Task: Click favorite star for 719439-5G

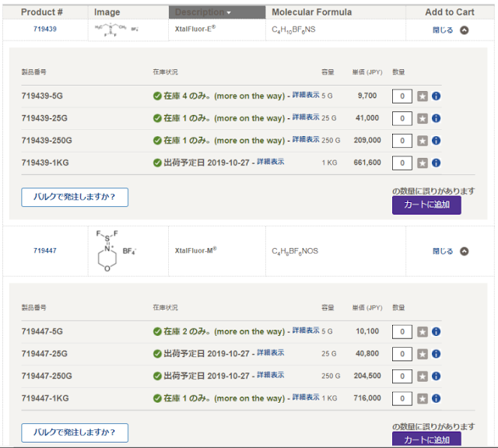Action: pyautogui.click(x=422, y=96)
